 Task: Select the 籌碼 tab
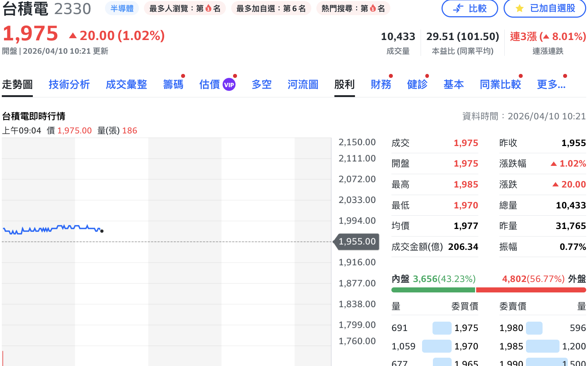(173, 85)
